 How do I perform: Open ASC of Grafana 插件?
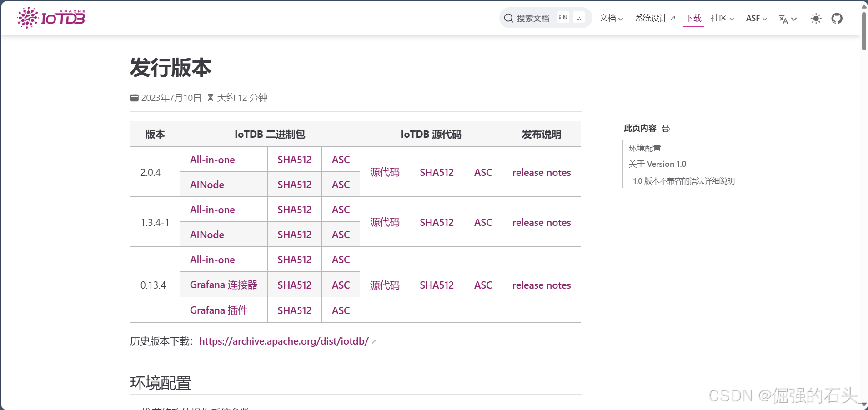341,310
